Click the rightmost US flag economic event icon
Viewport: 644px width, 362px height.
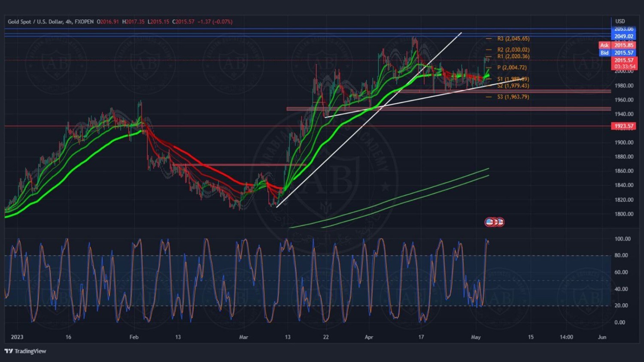click(x=500, y=222)
